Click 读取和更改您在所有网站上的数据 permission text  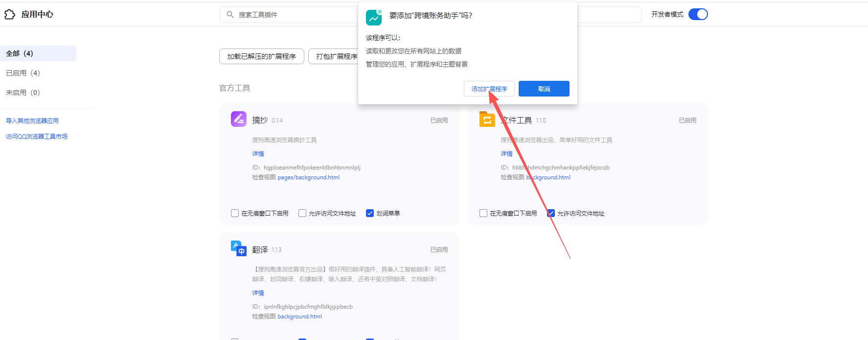413,51
